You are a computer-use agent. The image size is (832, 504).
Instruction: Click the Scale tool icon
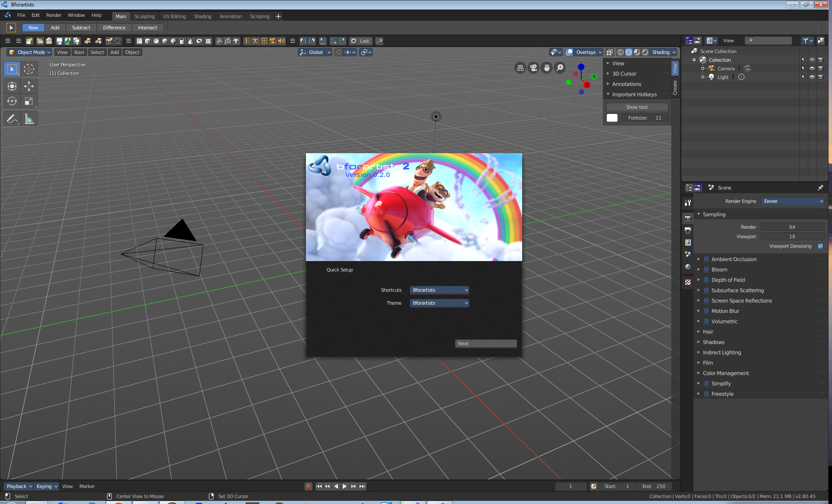29,101
